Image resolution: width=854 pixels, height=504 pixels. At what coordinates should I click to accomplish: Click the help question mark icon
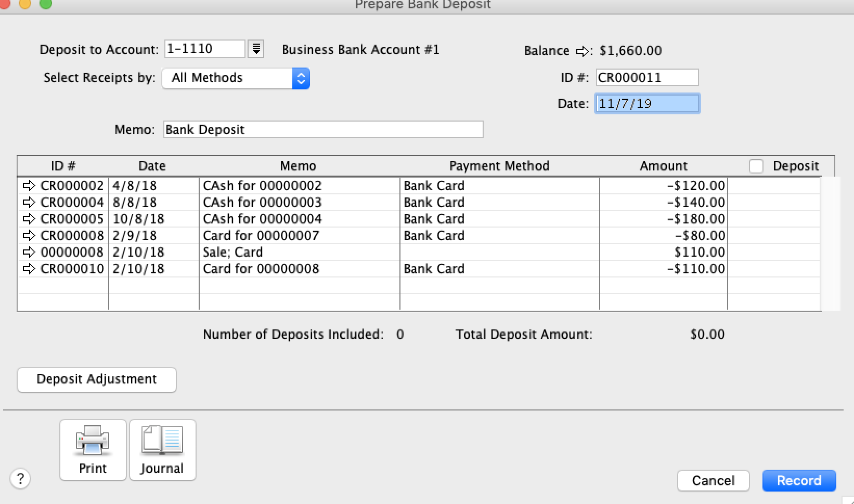point(20,479)
